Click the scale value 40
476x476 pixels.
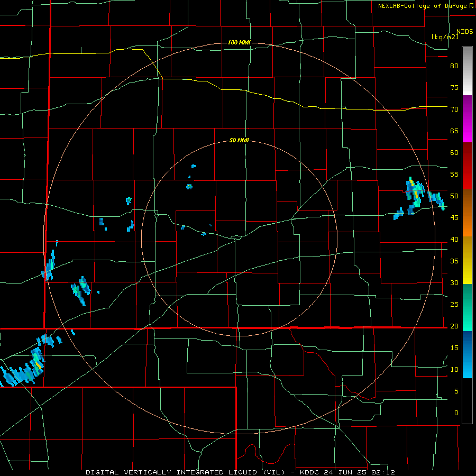pos(454,239)
